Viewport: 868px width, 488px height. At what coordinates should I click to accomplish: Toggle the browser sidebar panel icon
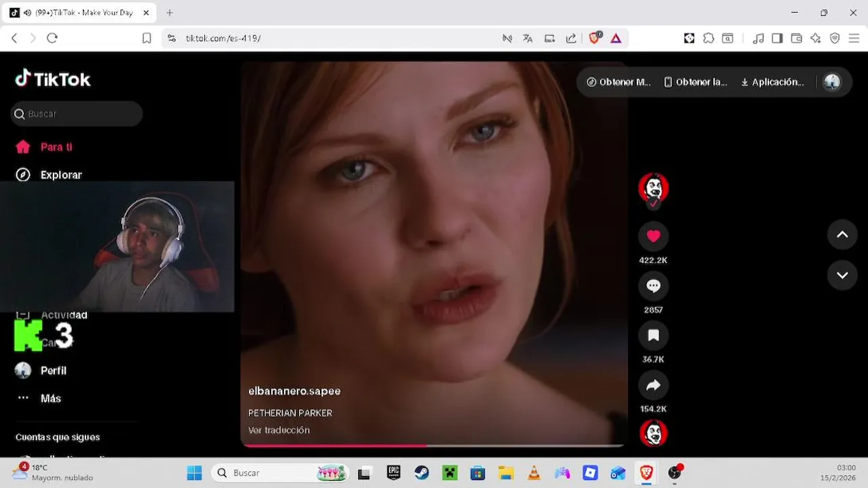pos(777,39)
